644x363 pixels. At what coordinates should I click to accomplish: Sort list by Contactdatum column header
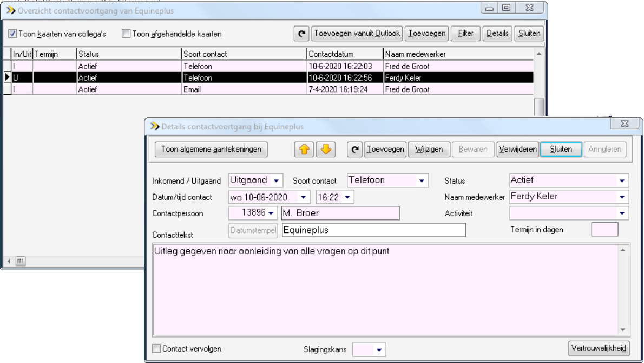(345, 54)
